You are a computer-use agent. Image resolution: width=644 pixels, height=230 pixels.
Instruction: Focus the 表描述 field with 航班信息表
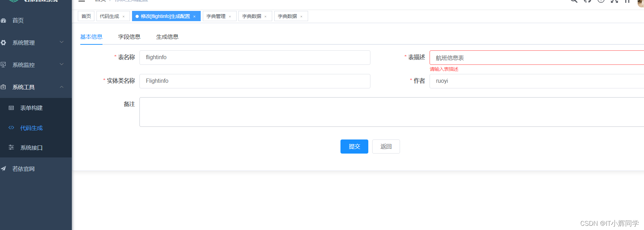[537, 58]
